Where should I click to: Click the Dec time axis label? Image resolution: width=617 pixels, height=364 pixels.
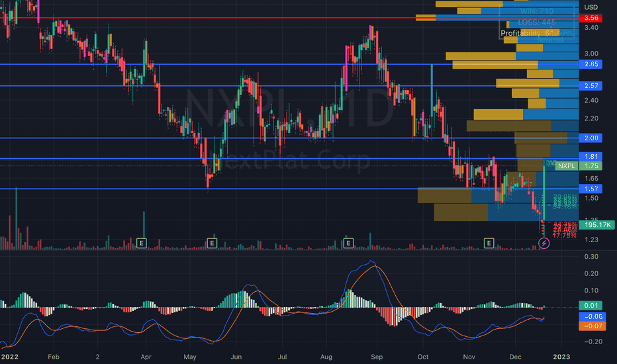pyautogui.click(x=515, y=357)
